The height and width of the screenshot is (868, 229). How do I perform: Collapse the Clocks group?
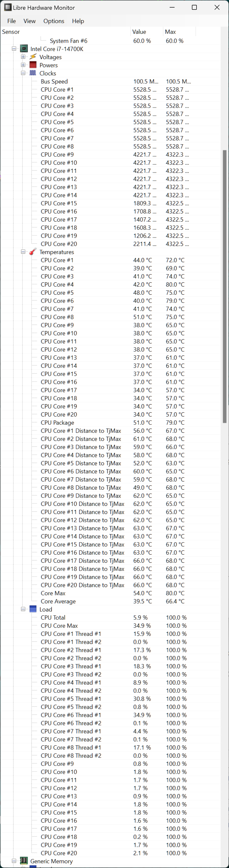[23, 73]
